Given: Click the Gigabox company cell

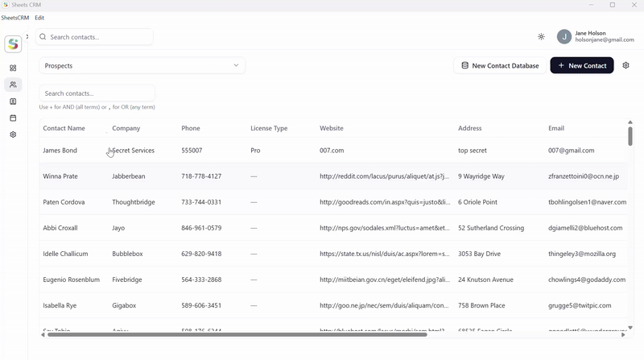Looking at the screenshot, I should 124,306.
